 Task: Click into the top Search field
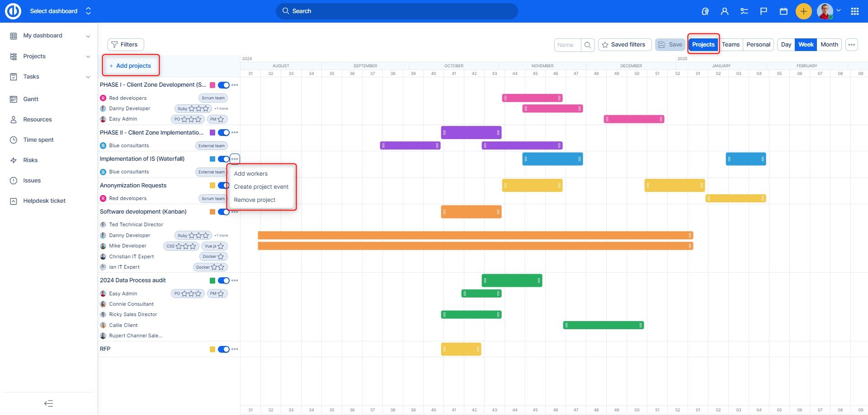[396, 11]
